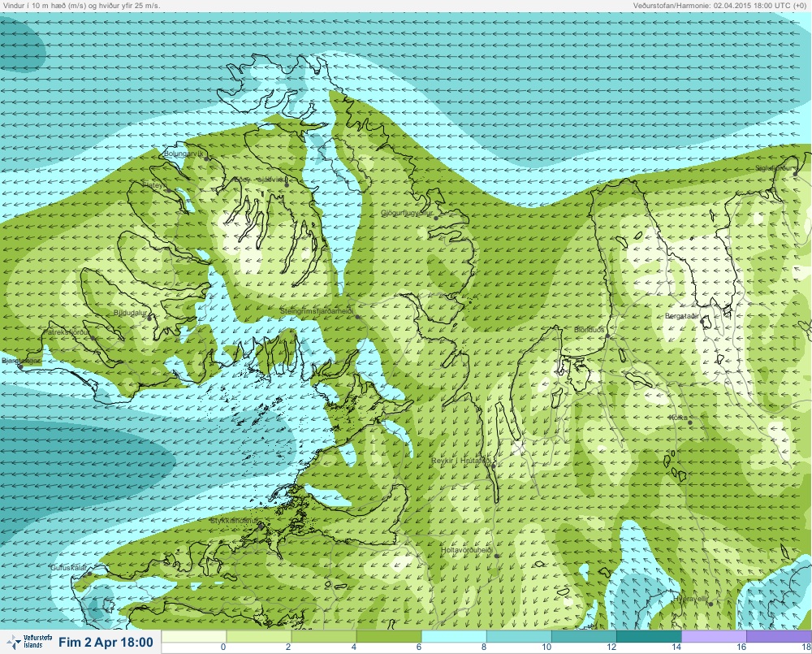This screenshot has width=812, height=654.
Task: Select the 16–18 m/s purple legend swatch
Action: (779, 636)
